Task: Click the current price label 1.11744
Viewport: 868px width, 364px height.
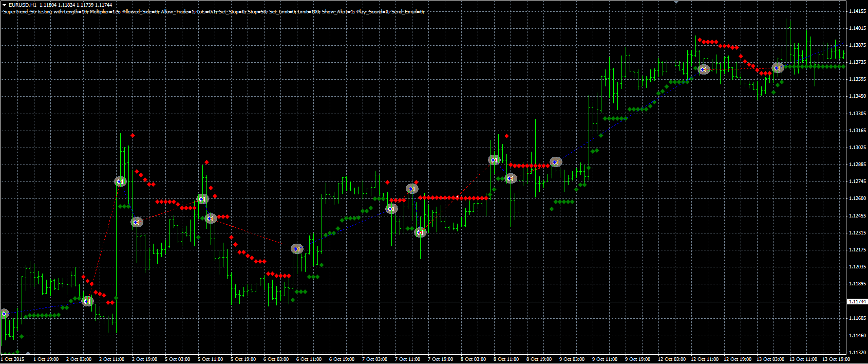Action: pyautogui.click(x=857, y=302)
